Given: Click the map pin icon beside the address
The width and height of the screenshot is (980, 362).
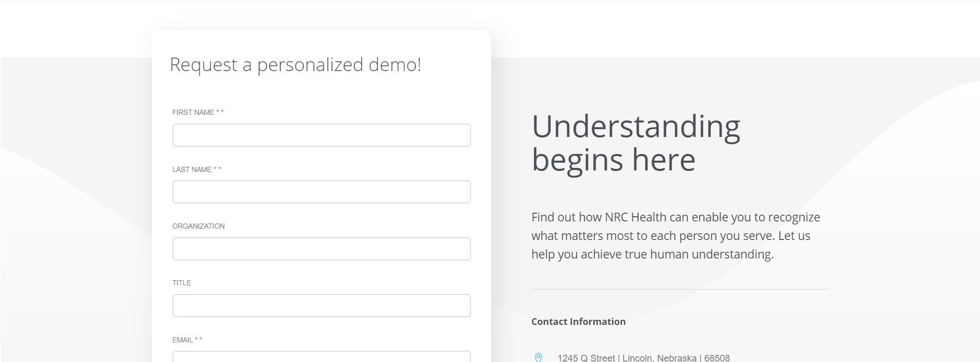Looking at the screenshot, I should (538, 357).
